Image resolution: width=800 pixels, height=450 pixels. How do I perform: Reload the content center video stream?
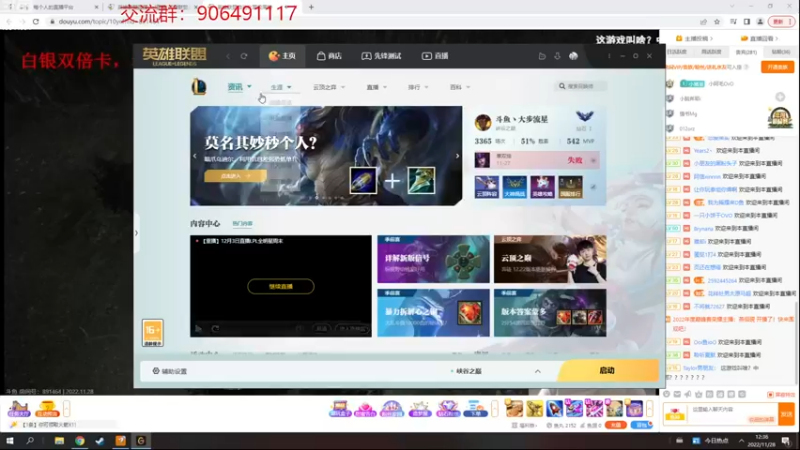215,329
